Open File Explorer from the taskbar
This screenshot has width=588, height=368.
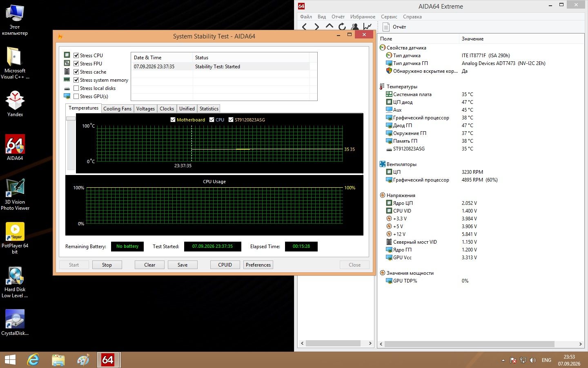58,360
